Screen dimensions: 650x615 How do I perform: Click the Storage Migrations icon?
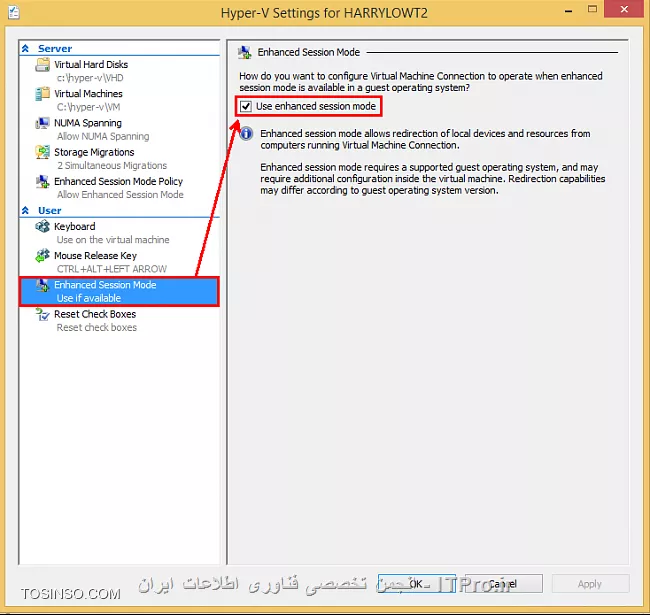(42, 152)
